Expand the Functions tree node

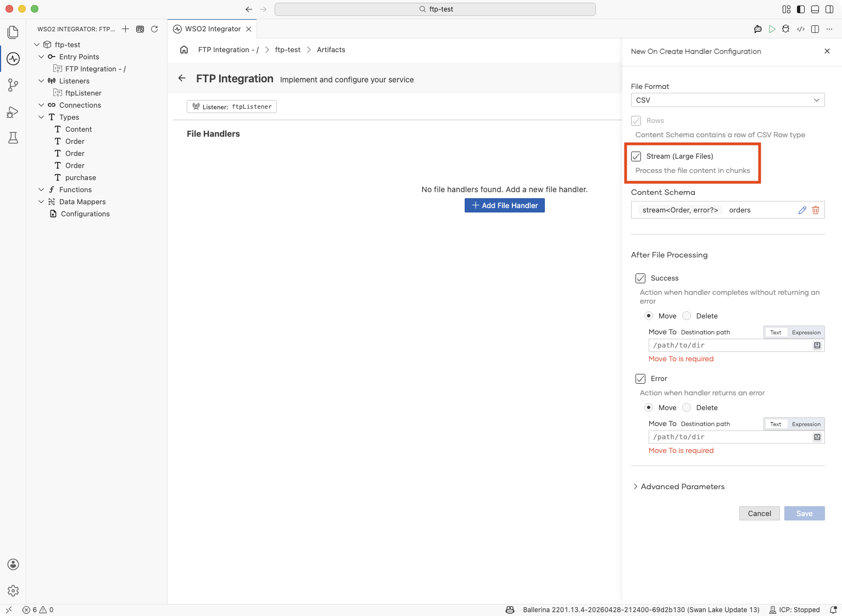tap(41, 189)
